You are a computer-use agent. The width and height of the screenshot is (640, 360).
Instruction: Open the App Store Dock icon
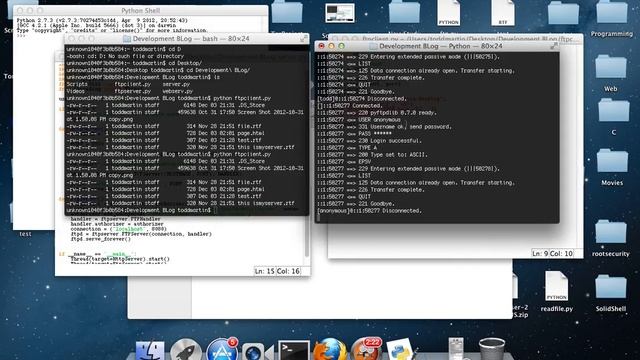[222, 350]
